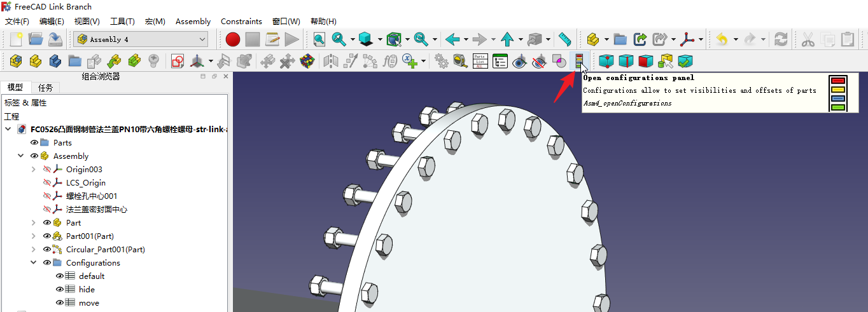This screenshot has height=312, width=868.
Task: Toggle visibility eye of Part001(Part)
Action: coord(46,236)
